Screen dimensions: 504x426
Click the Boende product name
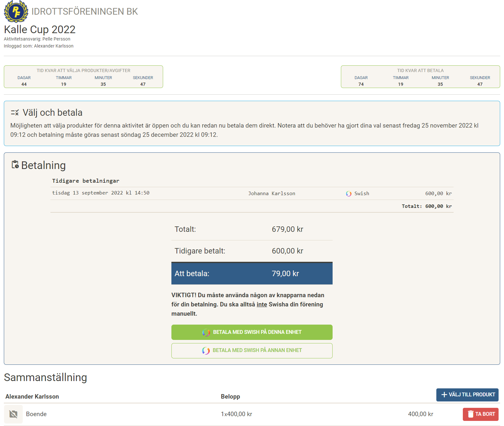[36, 414]
